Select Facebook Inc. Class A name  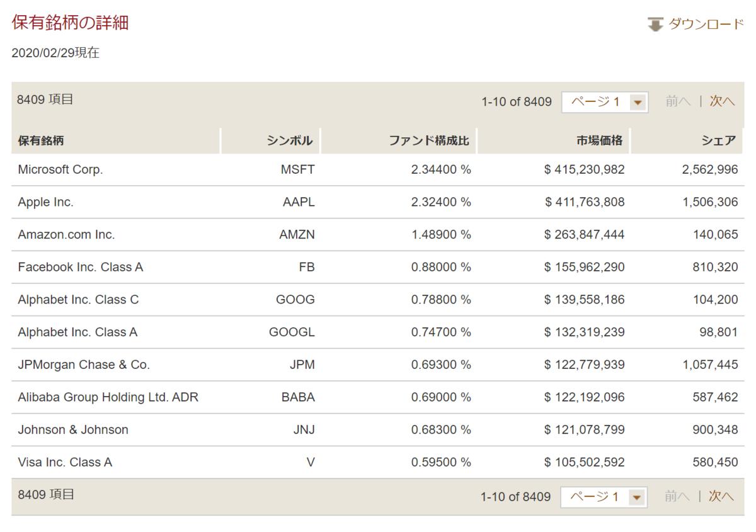(81, 267)
